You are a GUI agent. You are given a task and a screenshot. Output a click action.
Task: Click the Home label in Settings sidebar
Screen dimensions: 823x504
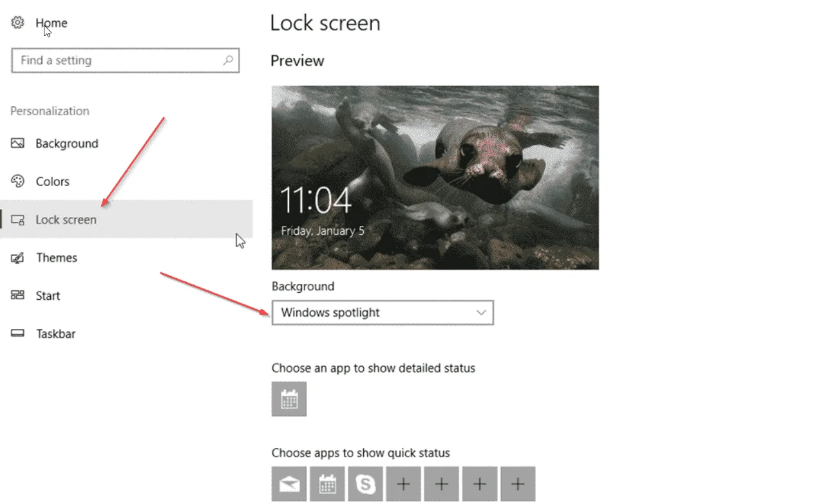(52, 23)
